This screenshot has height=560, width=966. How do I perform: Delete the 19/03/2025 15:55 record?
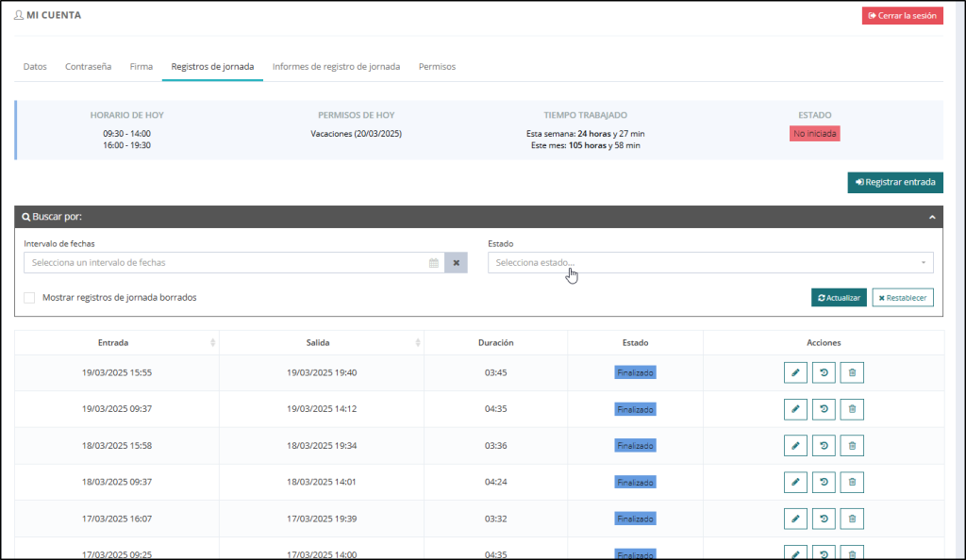[x=852, y=372]
